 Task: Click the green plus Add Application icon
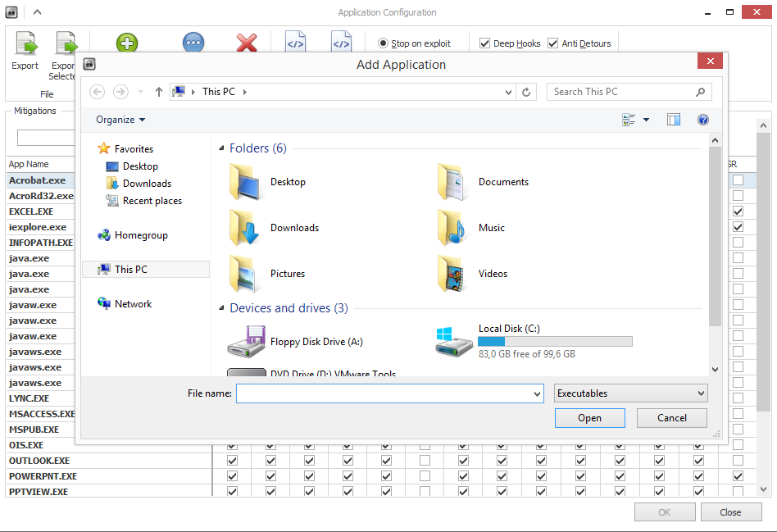pos(127,43)
